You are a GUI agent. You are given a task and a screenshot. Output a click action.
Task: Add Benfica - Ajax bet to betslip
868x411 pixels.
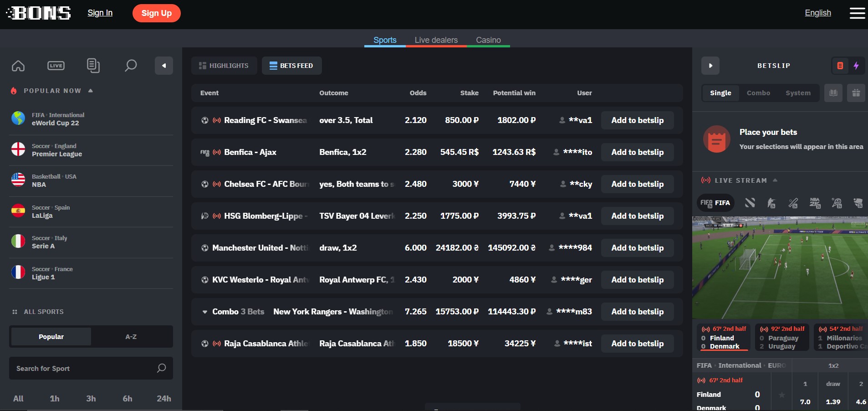tap(638, 152)
